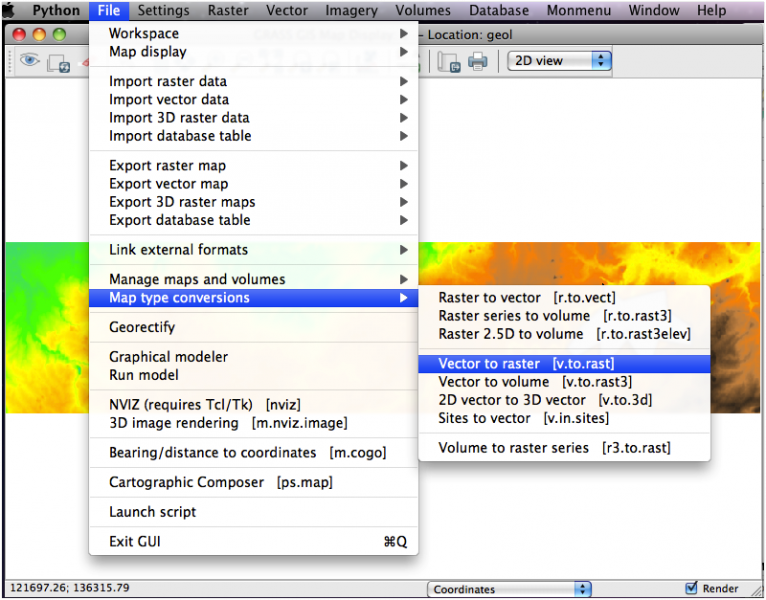Open the Imagery menu in menu bar

coord(351,11)
